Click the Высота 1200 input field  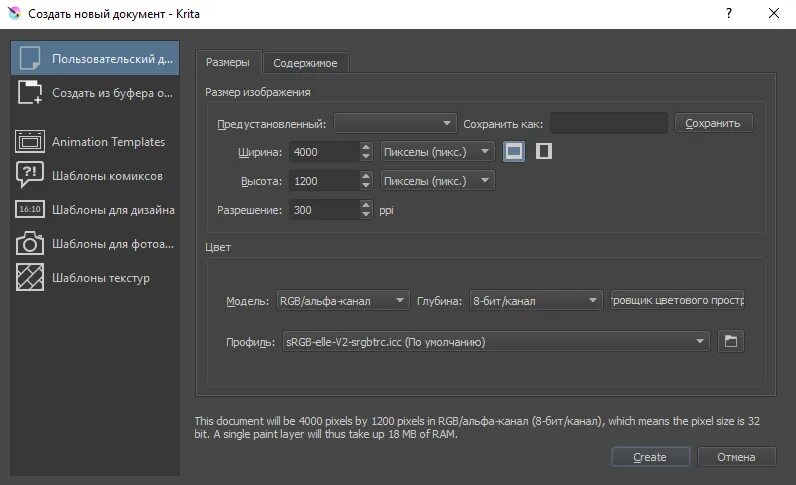pyautogui.click(x=325, y=181)
